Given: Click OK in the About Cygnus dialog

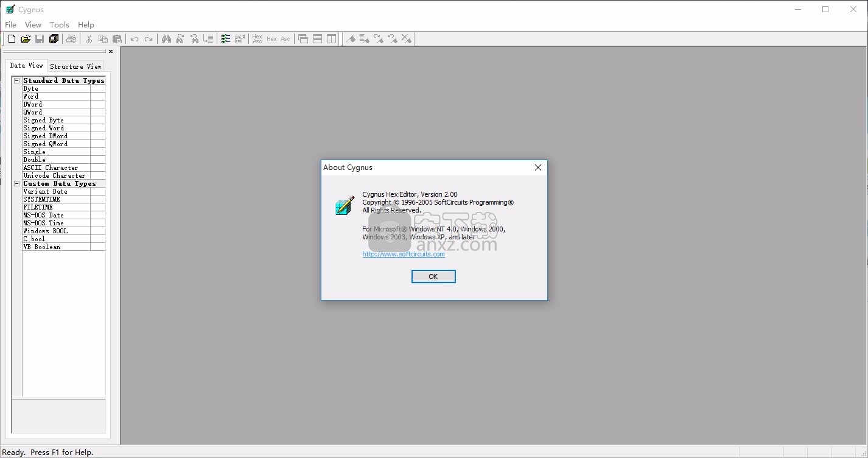Looking at the screenshot, I should (433, 277).
